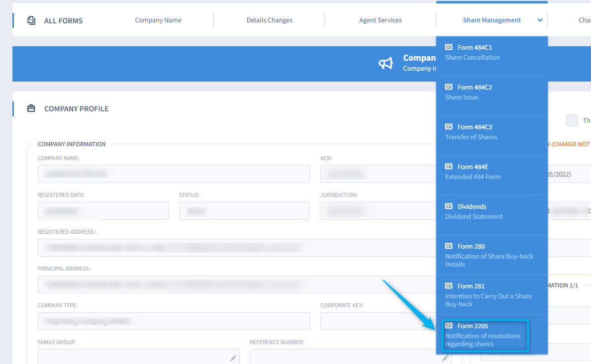Image resolution: width=591 pixels, height=364 pixels.
Task: Click the pencil icon in Reference Number field
Action: [445, 358]
